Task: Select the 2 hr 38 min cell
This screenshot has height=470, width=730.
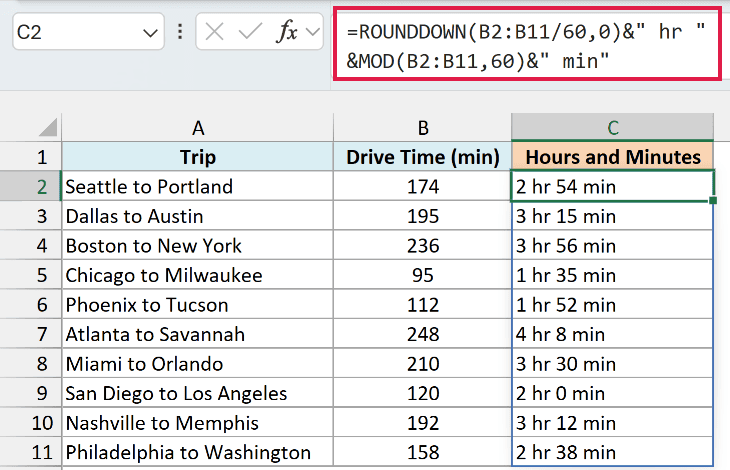Action: click(x=613, y=452)
